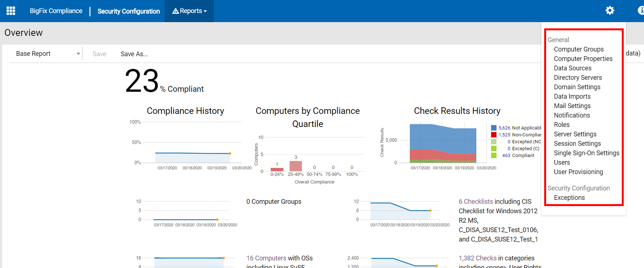Click the Security Configuration header link
Viewport: 644px width, 268px height.
click(128, 11)
